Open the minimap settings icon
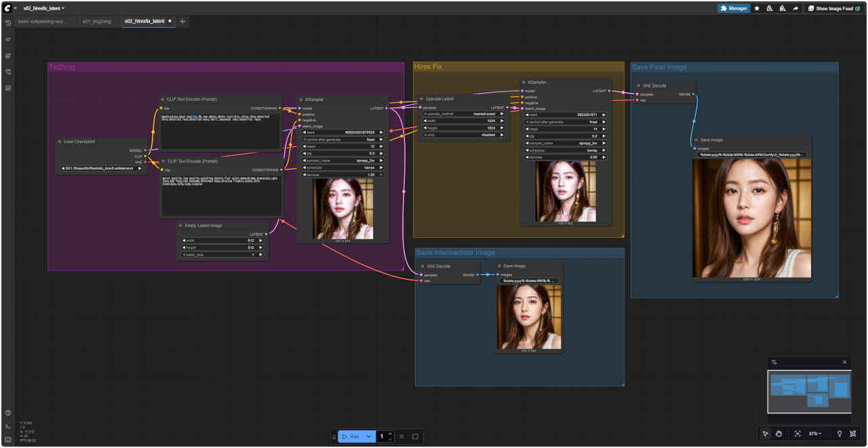The height and width of the screenshot is (448, 868). 774,362
